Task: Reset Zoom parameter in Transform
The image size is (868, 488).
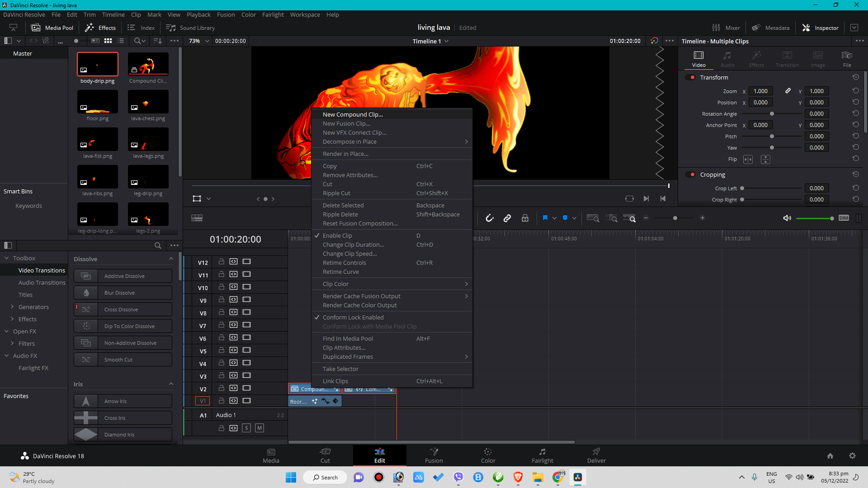Action: pos(856,91)
